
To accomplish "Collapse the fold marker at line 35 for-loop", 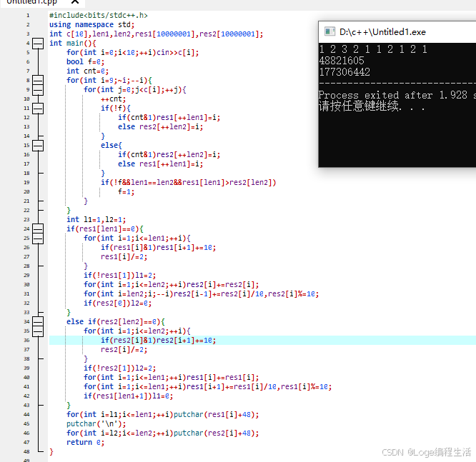I will pos(38,331).
